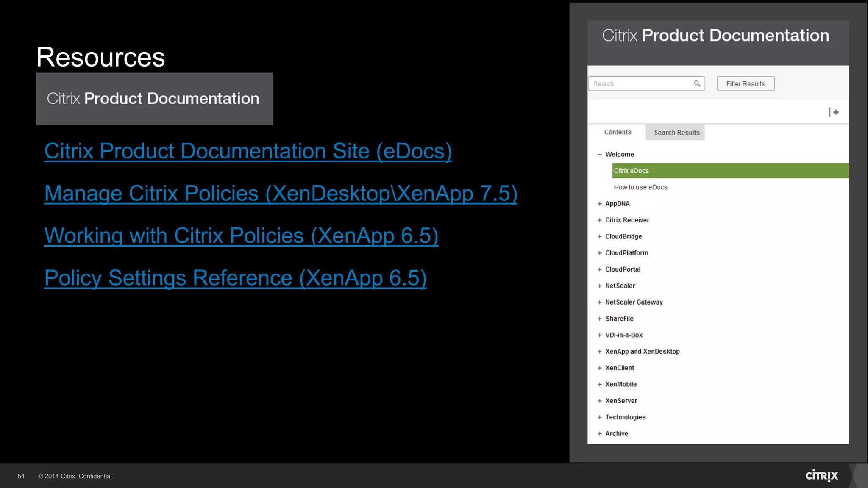Expand the XenApp and XenDesktop node

click(x=599, y=352)
